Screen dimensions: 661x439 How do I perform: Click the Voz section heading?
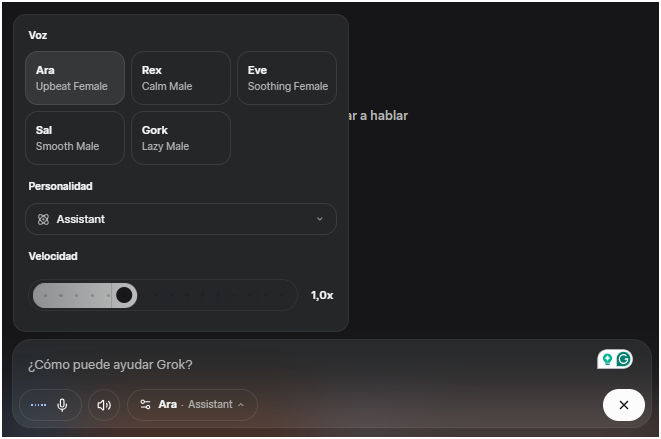click(38, 35)
